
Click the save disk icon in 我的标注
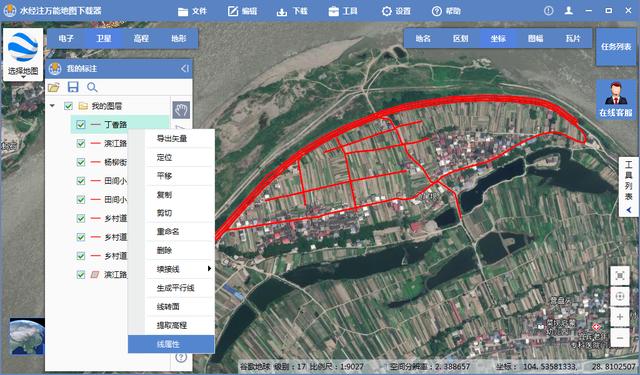pos(73,87)
